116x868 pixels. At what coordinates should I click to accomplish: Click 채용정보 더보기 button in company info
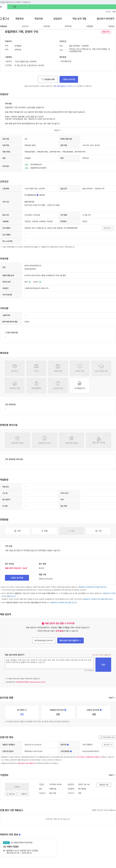tap(104, 785)
